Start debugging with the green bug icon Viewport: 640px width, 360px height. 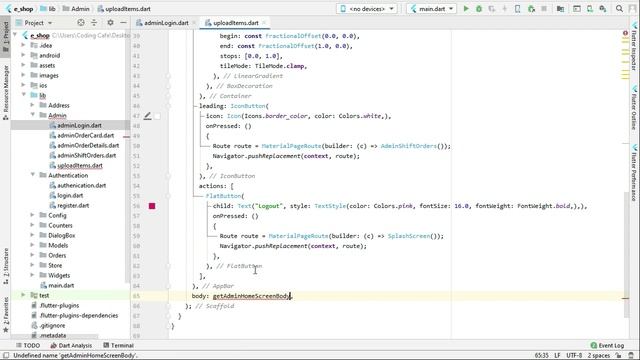pyautogui.click(x=479, y=9)
